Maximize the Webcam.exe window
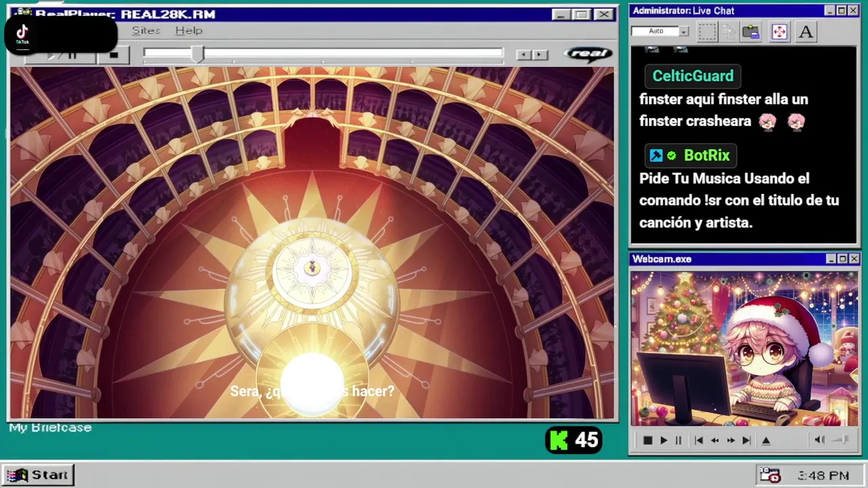Image resolution: width=868 pixels, height=488 pixels. (842, 259)
